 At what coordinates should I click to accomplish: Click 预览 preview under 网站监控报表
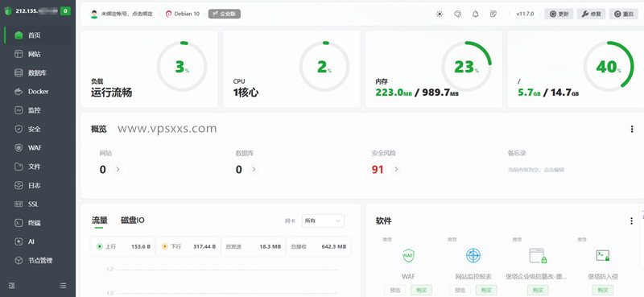point(460,290)
